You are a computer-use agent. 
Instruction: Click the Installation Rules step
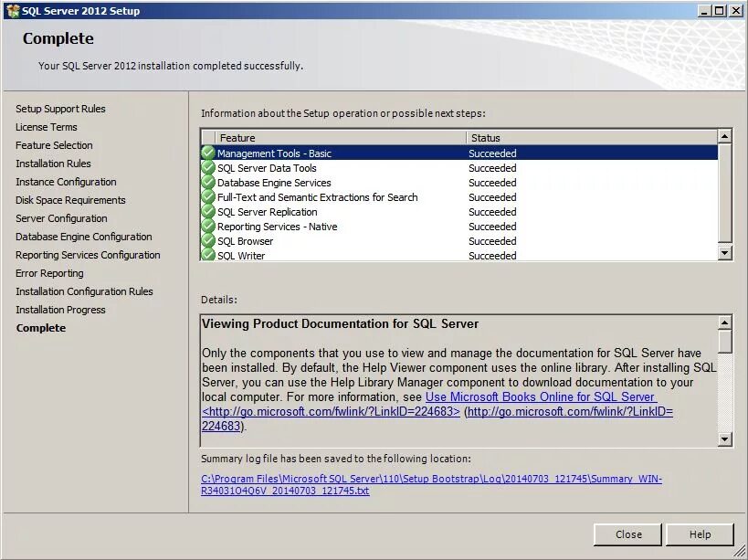pos(53,164)
